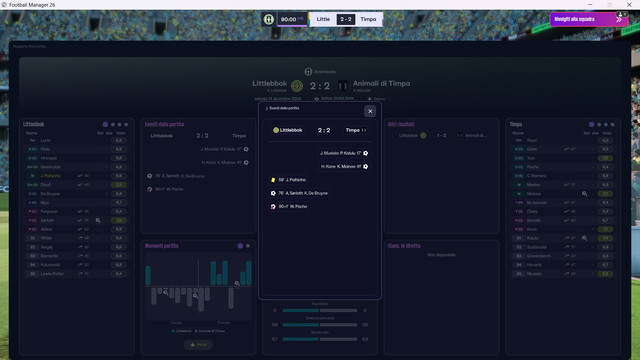Click the 2 : 2 score in the popup
Image resolution: width=640 pixels, height=360 pixels.
pos(324,130)
